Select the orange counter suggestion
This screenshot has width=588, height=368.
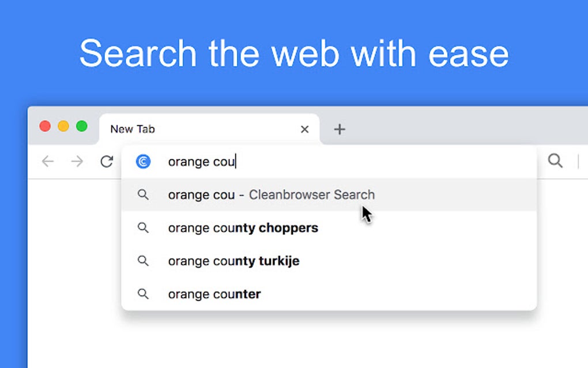coord(214,294)
